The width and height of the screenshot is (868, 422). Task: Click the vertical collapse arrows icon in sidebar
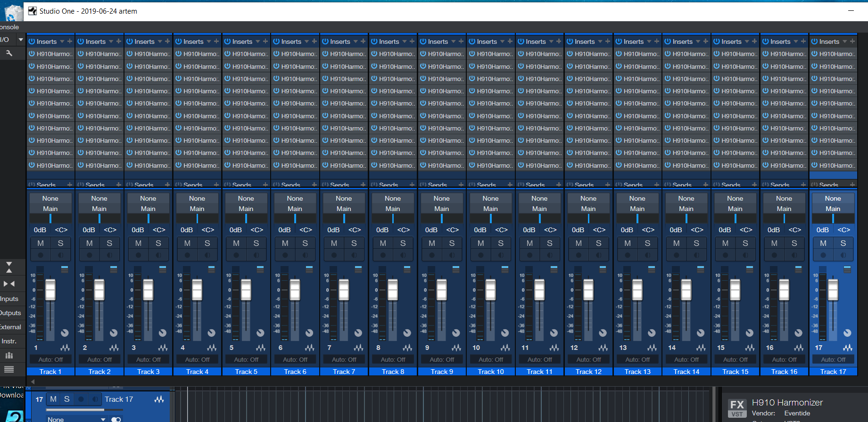pos(9,267)
